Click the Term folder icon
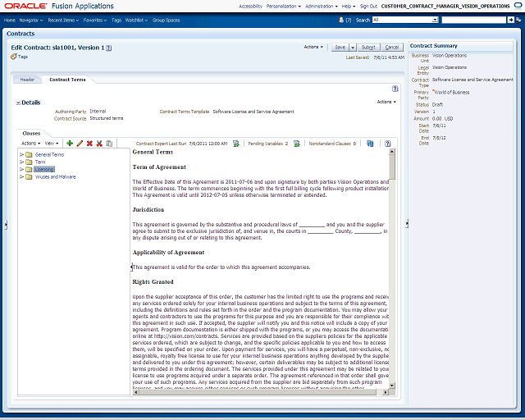525x420 pixels. pos(30,162)
